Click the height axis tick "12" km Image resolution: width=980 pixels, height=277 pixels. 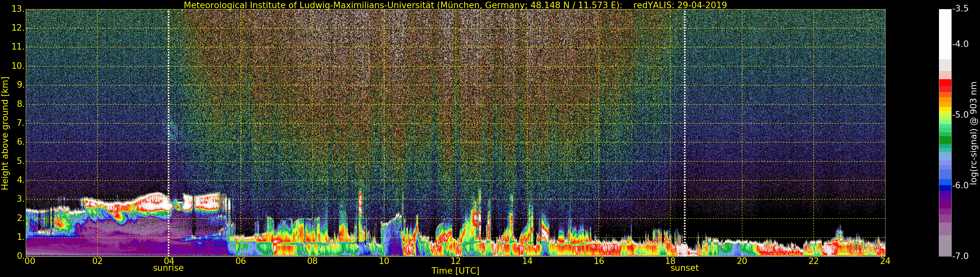click(x=18, y=28)
